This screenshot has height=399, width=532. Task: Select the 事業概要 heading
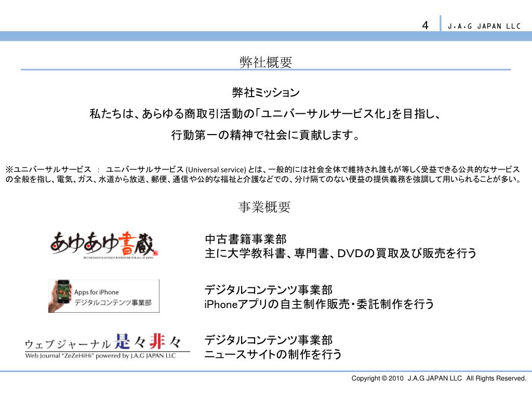click(x=264, y=207)
